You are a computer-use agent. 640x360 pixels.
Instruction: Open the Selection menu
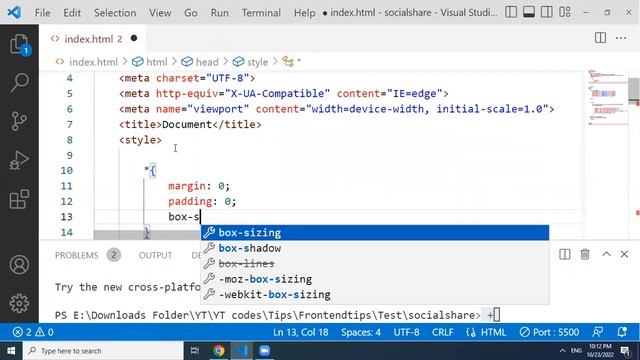pyautogui.click(x=115, y=13)
